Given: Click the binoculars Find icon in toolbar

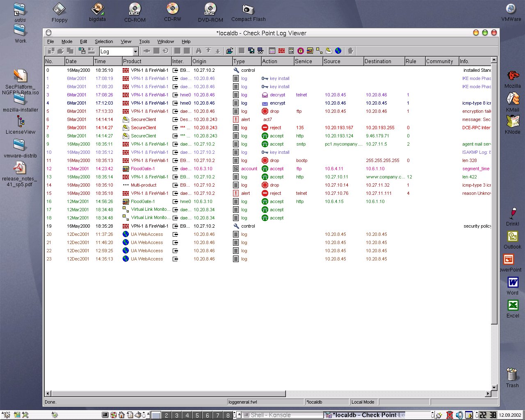Looking at the screenshot, I should (x=199, y=51).
